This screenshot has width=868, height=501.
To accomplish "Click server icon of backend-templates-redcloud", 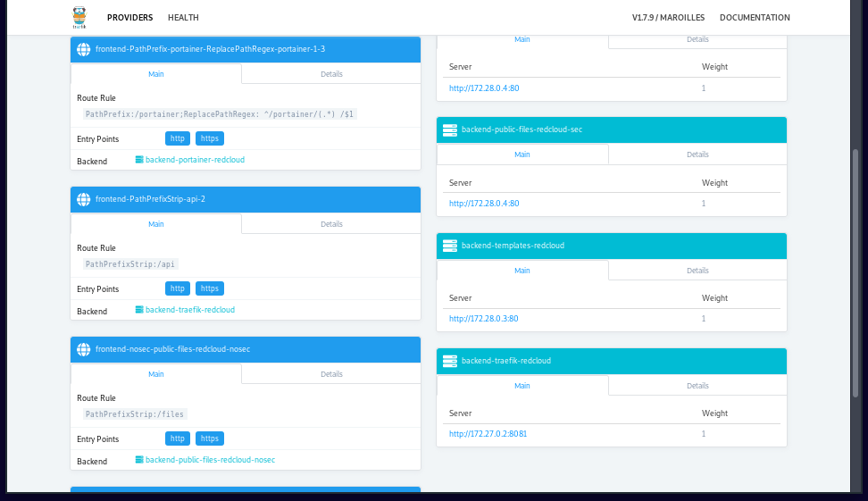I will click(x=450, y=246).
